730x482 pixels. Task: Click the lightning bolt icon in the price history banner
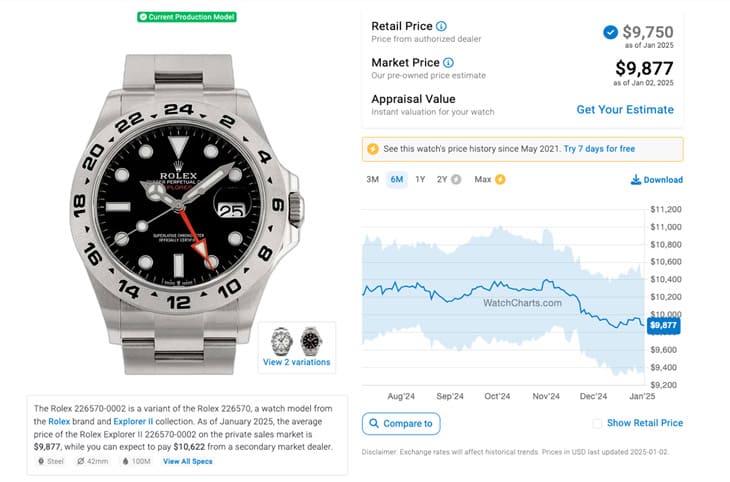click(x=373, y=149)
